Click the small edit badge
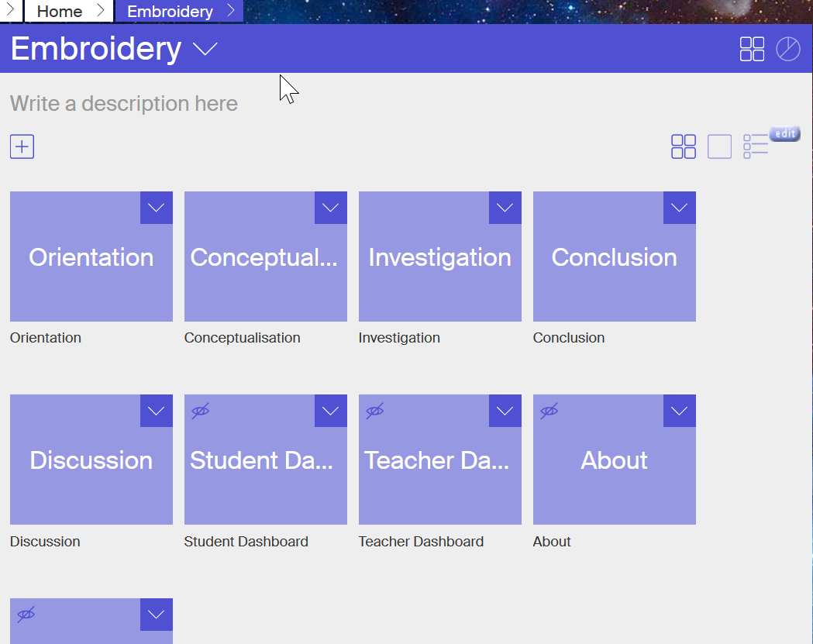The width and height of the screenshot is (813, 644). coord(784,133)
